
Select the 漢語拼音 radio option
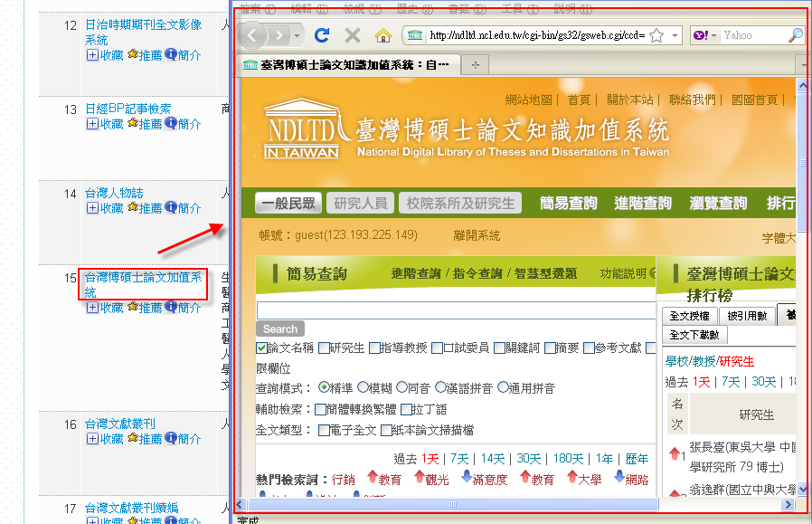440,387
